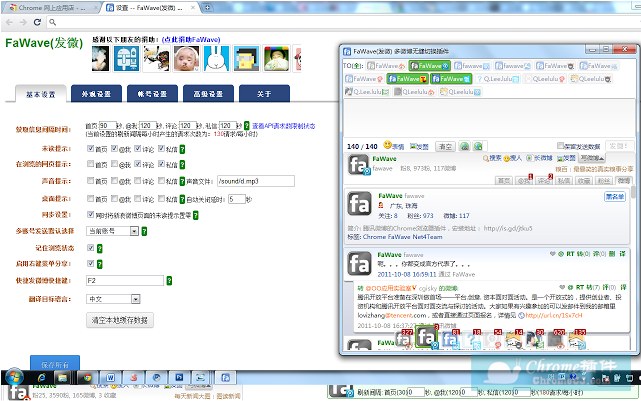
Task: Click the 黑名单 blacklist button
Action: click(x=615, y=197)
